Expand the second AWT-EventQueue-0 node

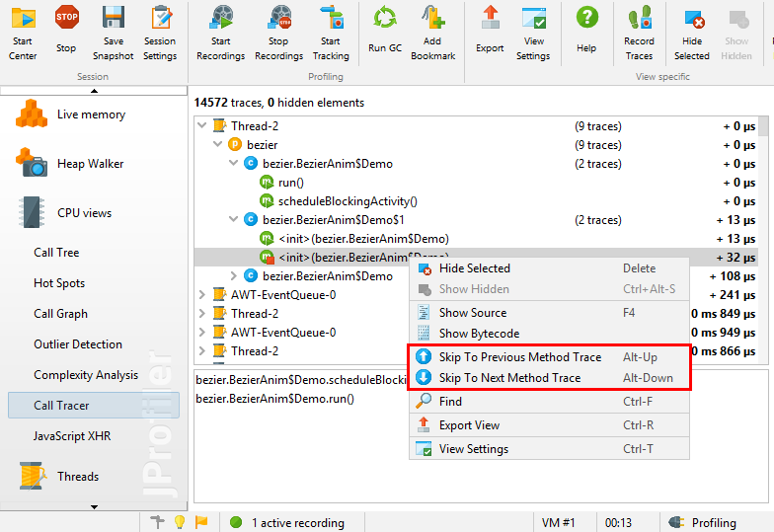(201, 332)
